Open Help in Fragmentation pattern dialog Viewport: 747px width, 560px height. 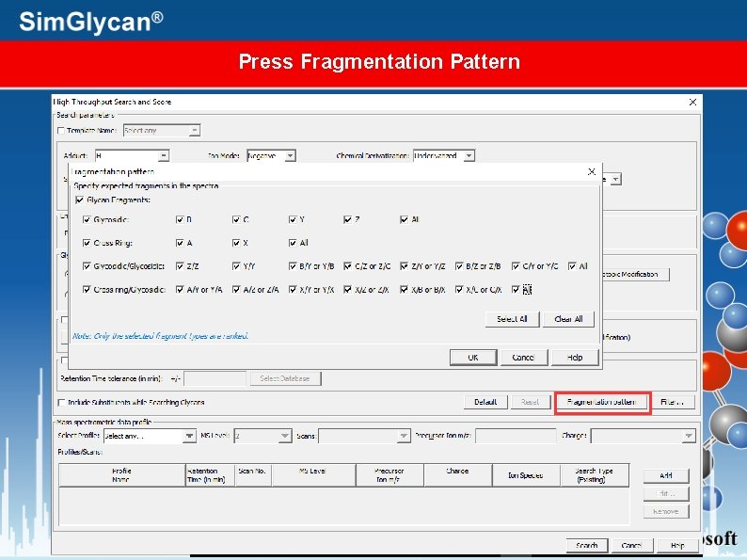click(x=575, y=358)
